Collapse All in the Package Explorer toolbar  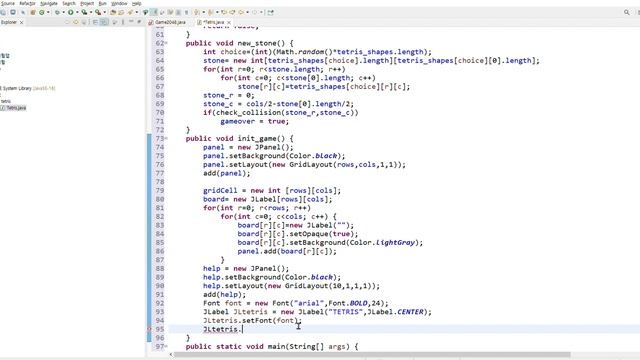coord(95,22)
